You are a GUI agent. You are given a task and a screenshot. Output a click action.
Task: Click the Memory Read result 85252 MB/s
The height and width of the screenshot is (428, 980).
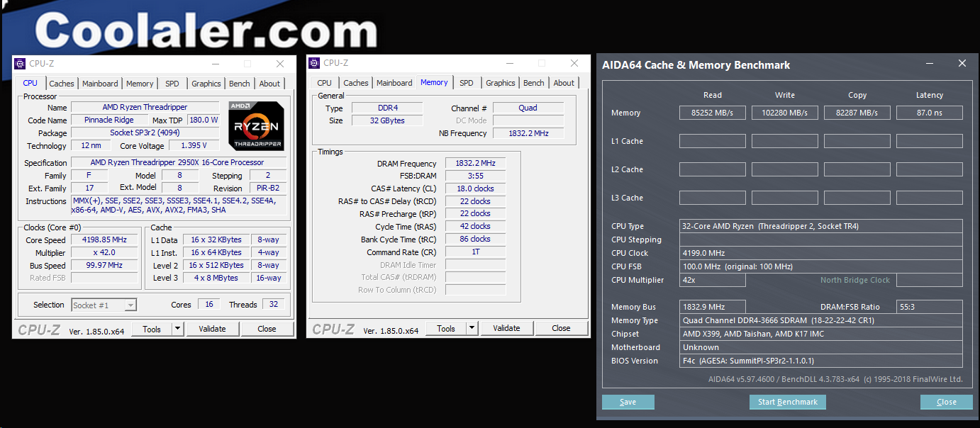pos(713,113)
